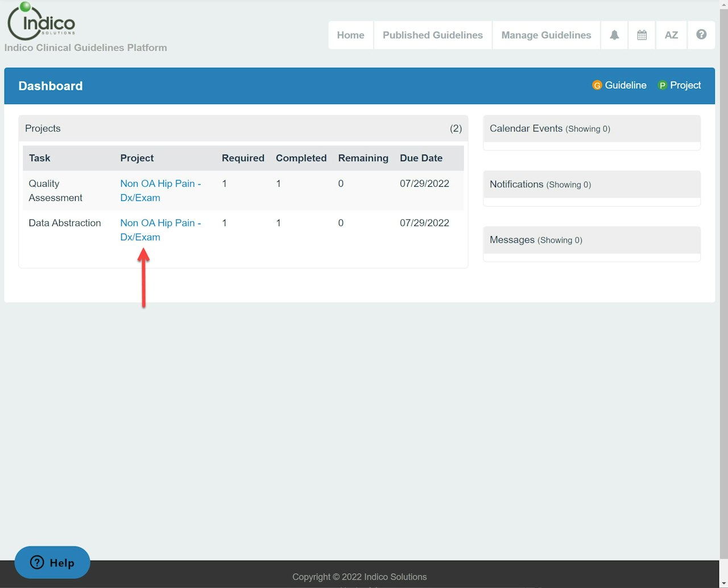The width and height of the screenshot is (728, 588).
Task: Click the Indico Solutions logo
Action: pos(42,22)
